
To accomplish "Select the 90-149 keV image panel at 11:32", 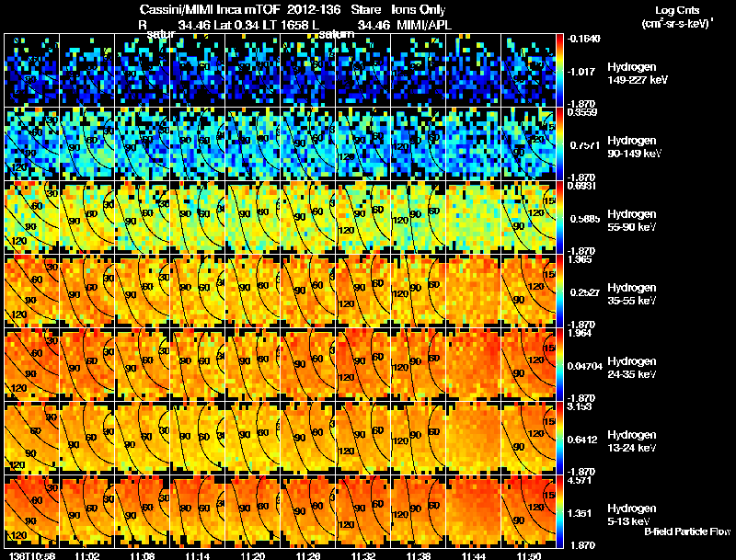I will tap(362, 143).
